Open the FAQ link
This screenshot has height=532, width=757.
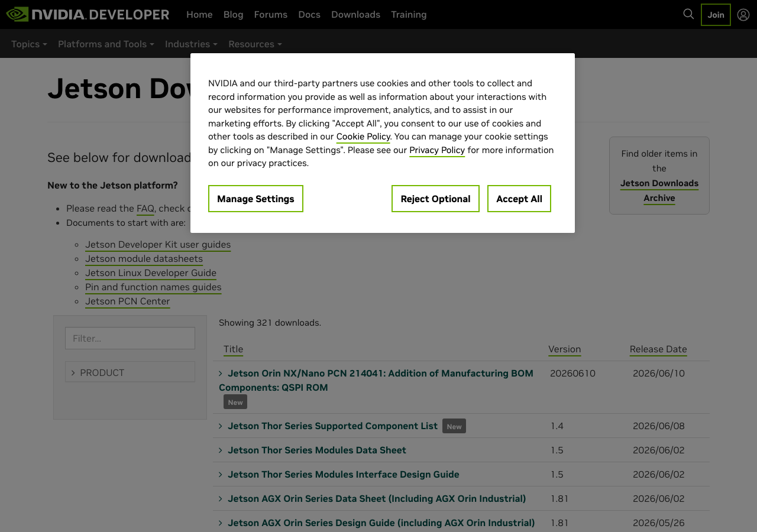[x=145, y=208]
